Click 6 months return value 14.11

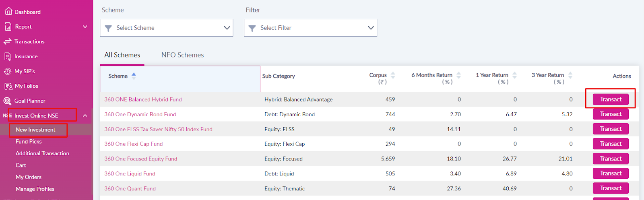(454, 129)
